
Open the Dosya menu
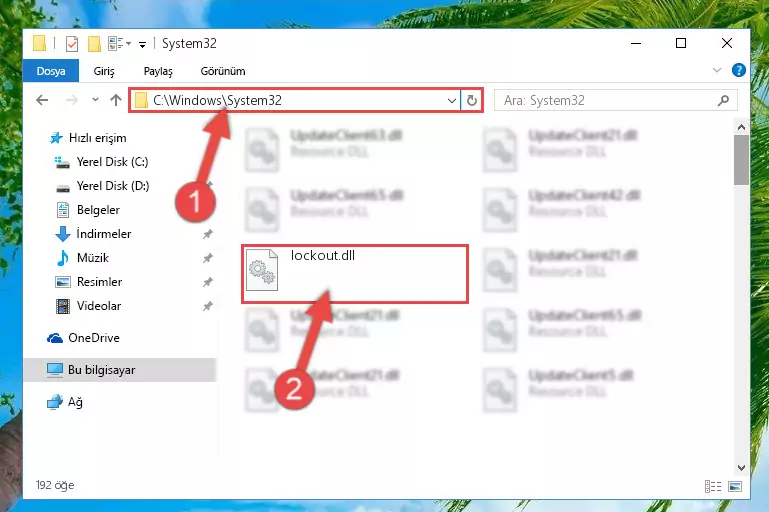click(x=51, y=71)
